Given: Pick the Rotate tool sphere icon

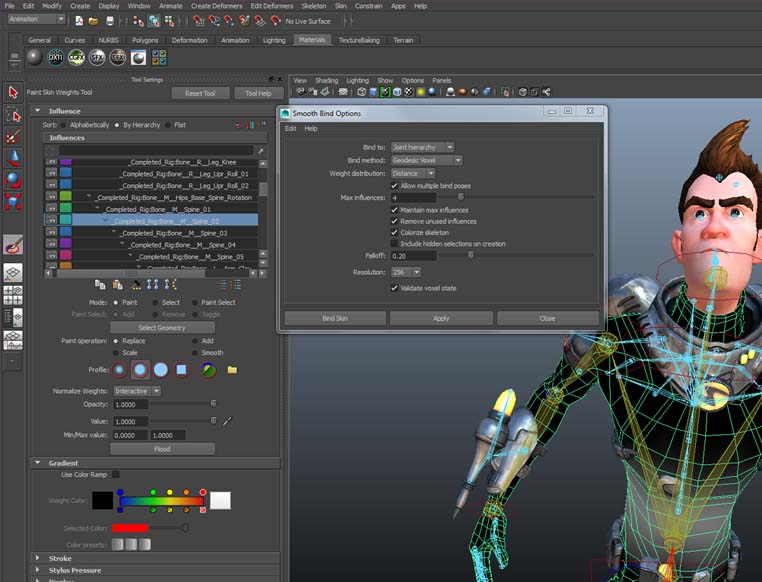Looking at the screenshot, I should click(13, 180).
